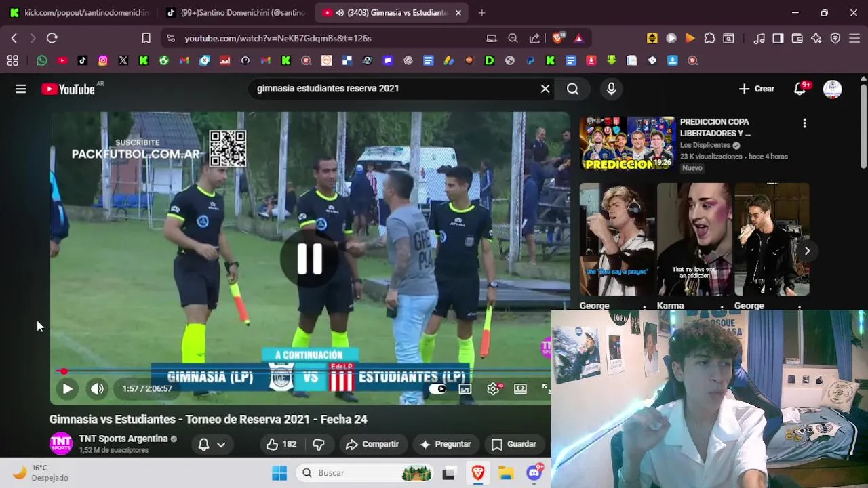Toggle the autoplay switch in the player
This screenshot has height=488, width=868.
[x=438, y=388]
